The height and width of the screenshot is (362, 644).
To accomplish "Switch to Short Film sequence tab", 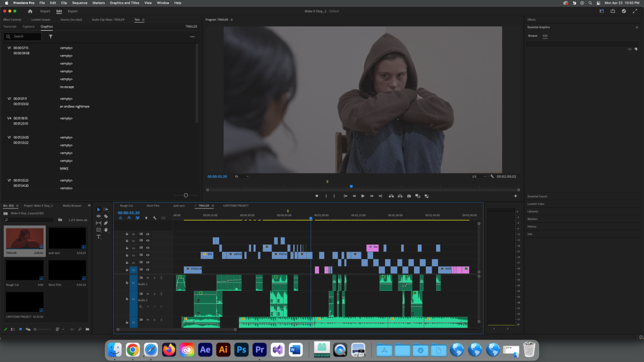I will 153,206.
